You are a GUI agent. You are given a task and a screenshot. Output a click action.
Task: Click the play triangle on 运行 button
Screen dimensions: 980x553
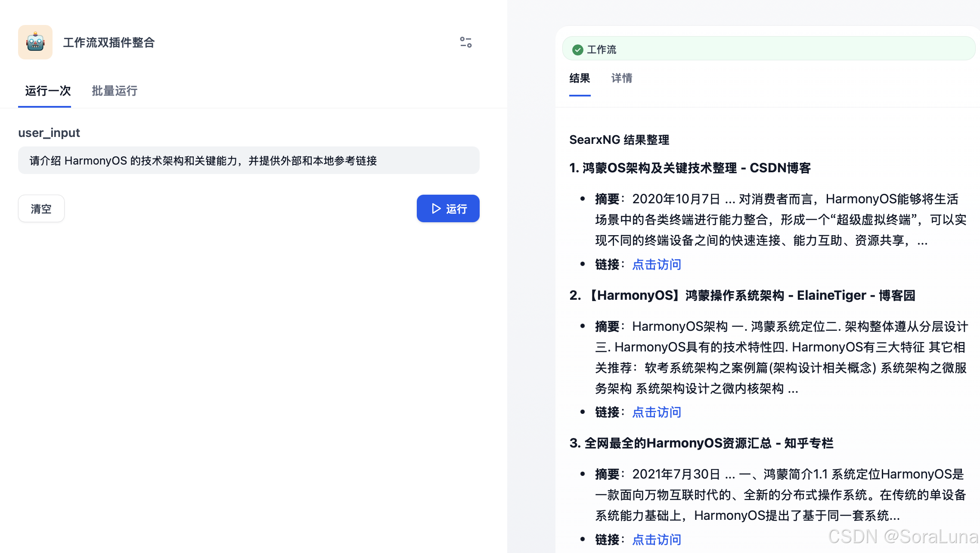pos(436,209)
